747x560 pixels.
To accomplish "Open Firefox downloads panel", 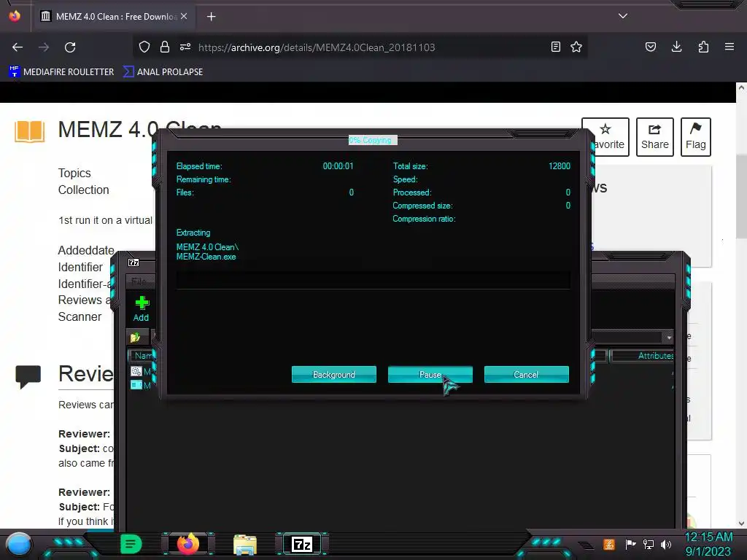I will pyautogui.click(x=676, y=47).
